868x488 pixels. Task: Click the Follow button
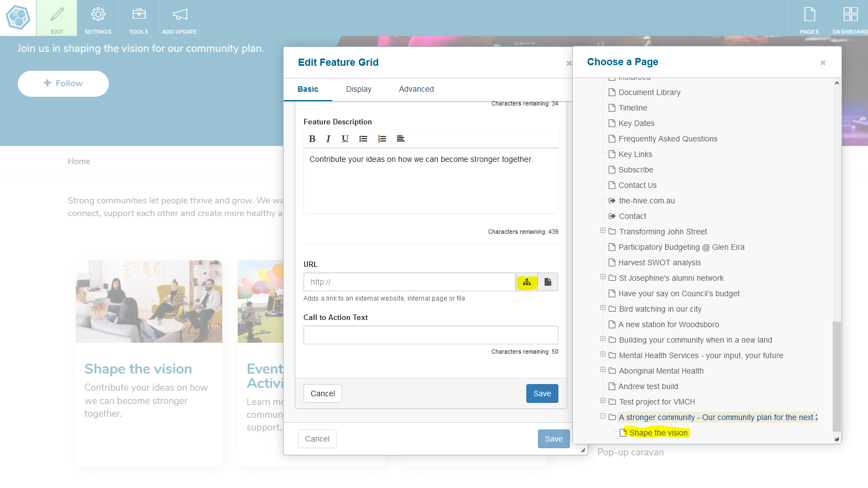[63, 83]
